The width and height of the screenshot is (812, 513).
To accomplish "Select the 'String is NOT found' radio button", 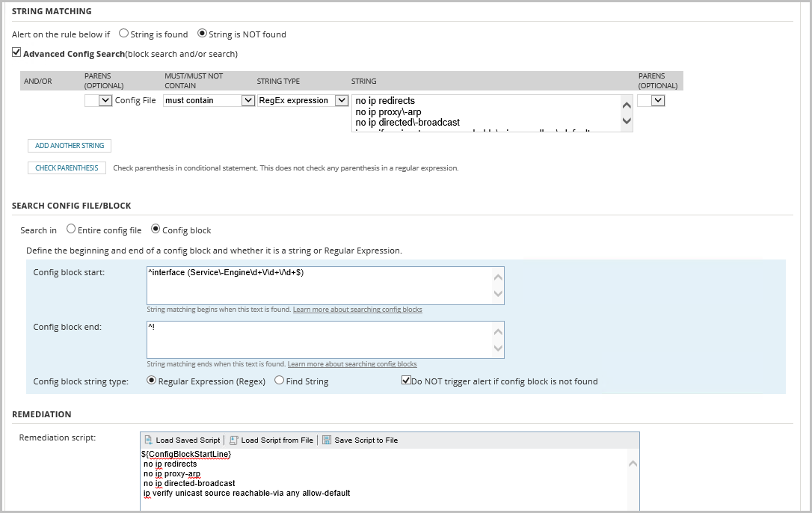I will pos(202,33).
